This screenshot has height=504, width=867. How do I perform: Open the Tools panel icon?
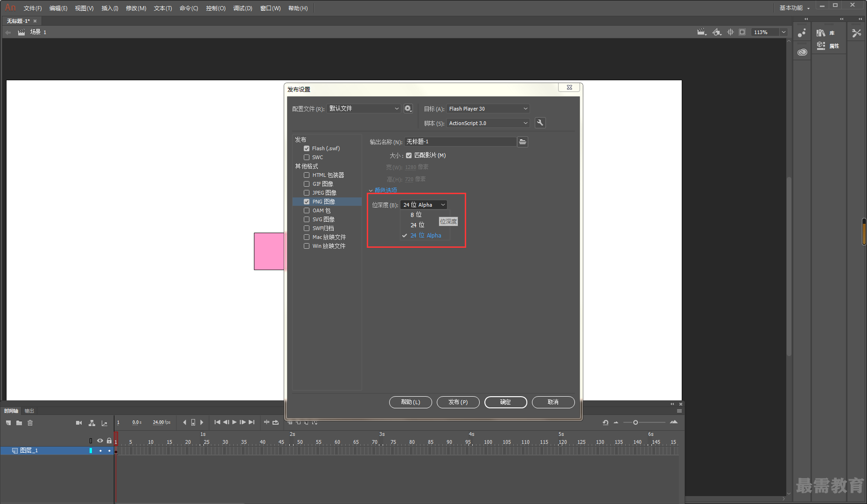point(857,33)
